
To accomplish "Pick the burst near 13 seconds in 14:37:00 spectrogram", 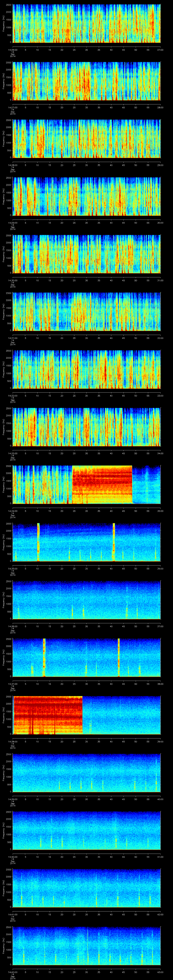I will pyautogui.click(x=44, y=657).
